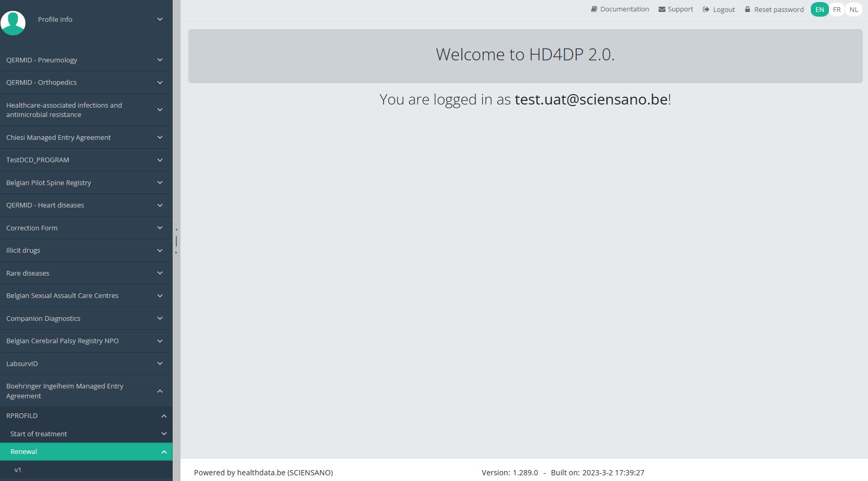The width and height of the screenshot is (868, 481).
Task: Open the Illicit drugs menu item
Action: (23, 250)
